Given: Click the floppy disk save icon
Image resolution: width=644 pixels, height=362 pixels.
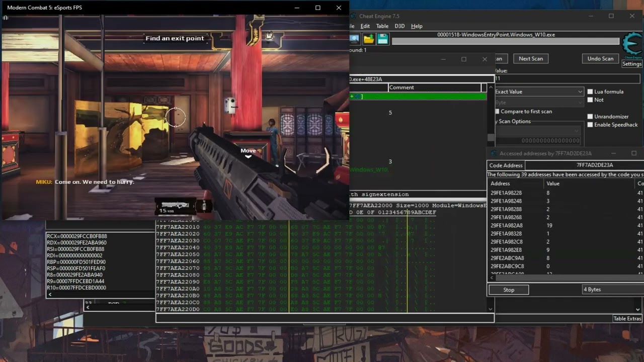Looking at the screenshot, I should 382,39.
